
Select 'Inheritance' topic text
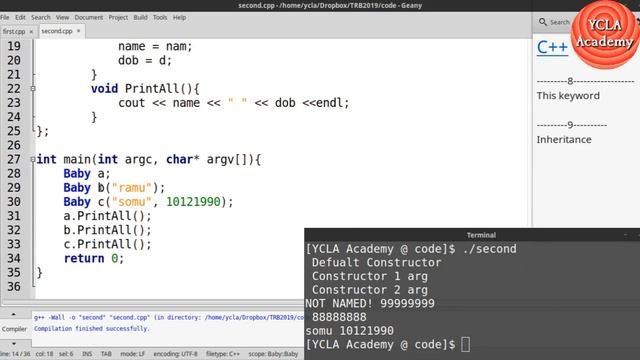pos(564,140)
